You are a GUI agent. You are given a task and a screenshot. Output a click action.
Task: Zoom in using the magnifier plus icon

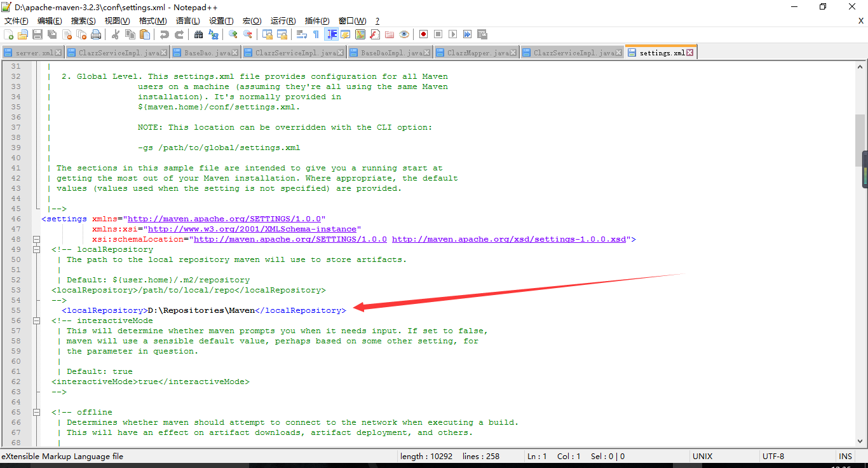tap(233, 34)
